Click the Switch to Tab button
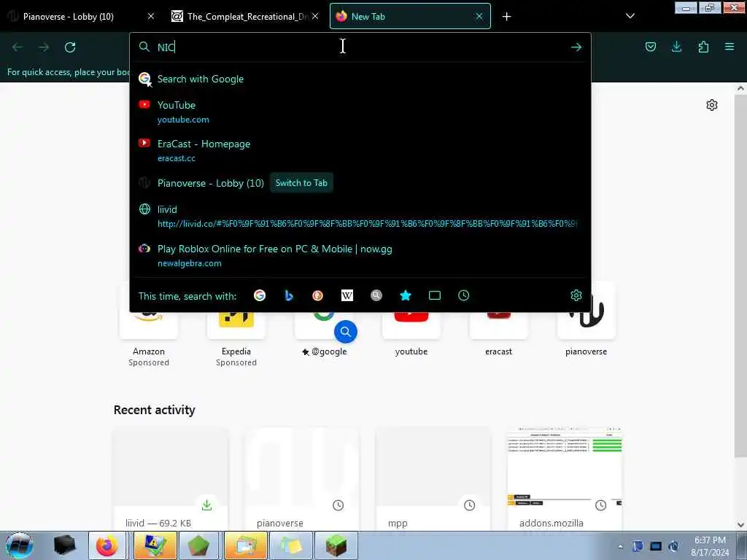Image resolution: width=747 pixels, height=560 pixels. click(x=301, y=183)
